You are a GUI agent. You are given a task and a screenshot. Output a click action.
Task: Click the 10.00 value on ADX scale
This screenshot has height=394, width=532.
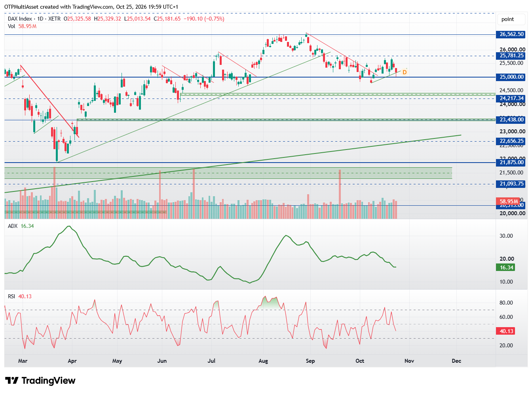[x=506, y=282]
